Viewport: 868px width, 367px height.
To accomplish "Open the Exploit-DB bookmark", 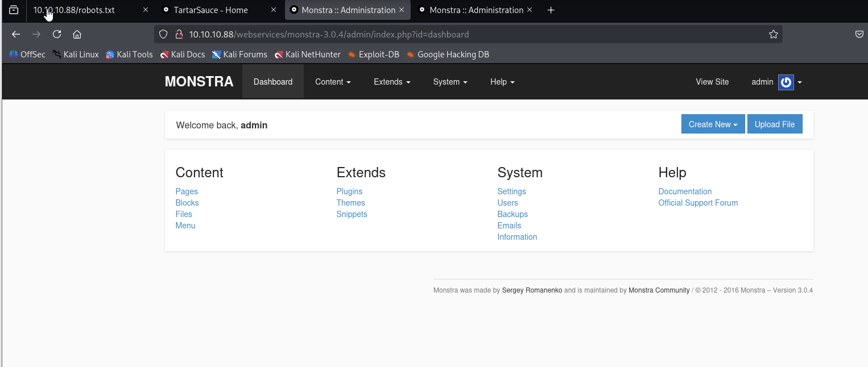I will (373, 55).
